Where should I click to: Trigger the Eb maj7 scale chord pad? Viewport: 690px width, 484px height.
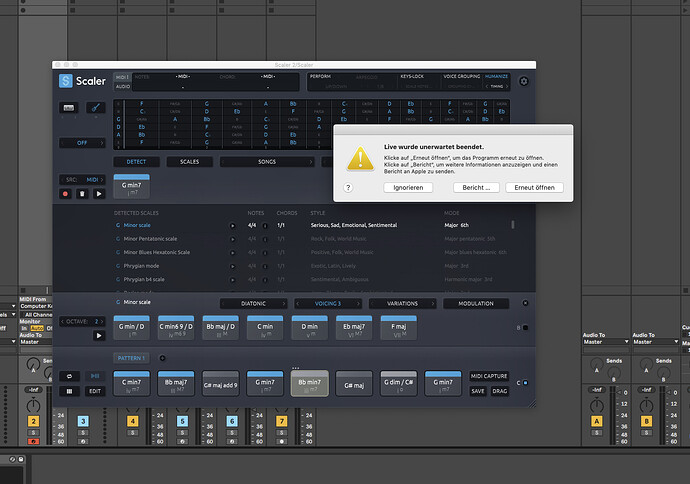tap(354, 327)
